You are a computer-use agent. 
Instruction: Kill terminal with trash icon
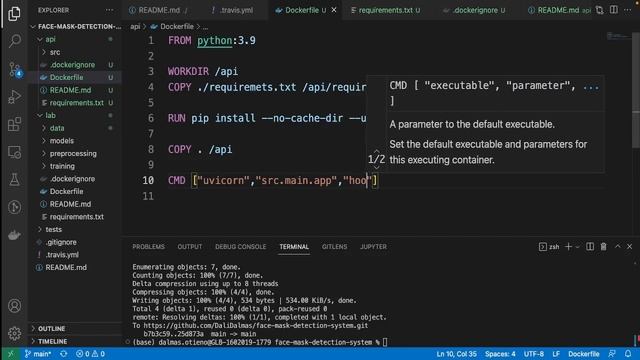click(603, 247)
